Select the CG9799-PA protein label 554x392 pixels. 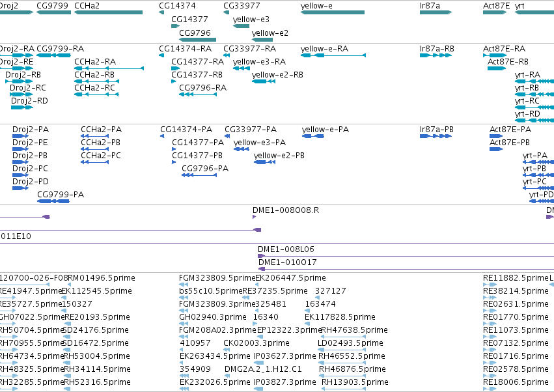[x=61, y=195]
